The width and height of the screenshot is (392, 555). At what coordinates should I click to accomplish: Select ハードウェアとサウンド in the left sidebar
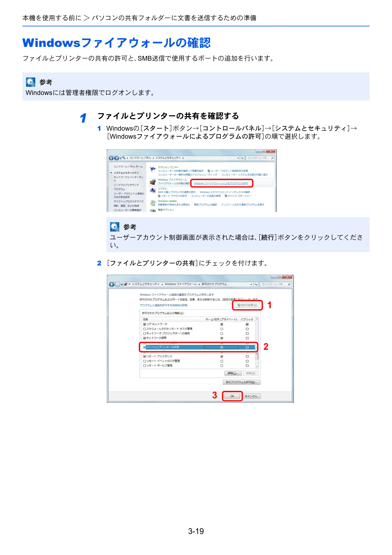click(126, 185)
